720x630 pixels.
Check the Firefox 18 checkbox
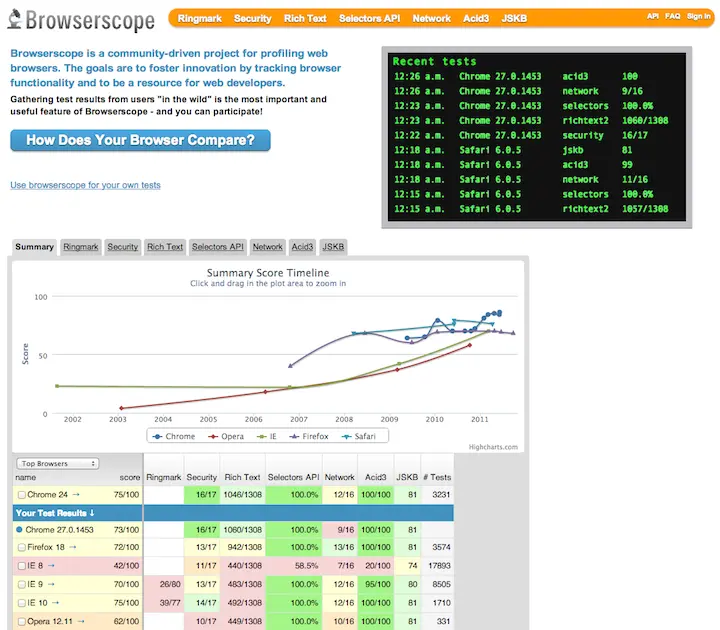(22, 547)
